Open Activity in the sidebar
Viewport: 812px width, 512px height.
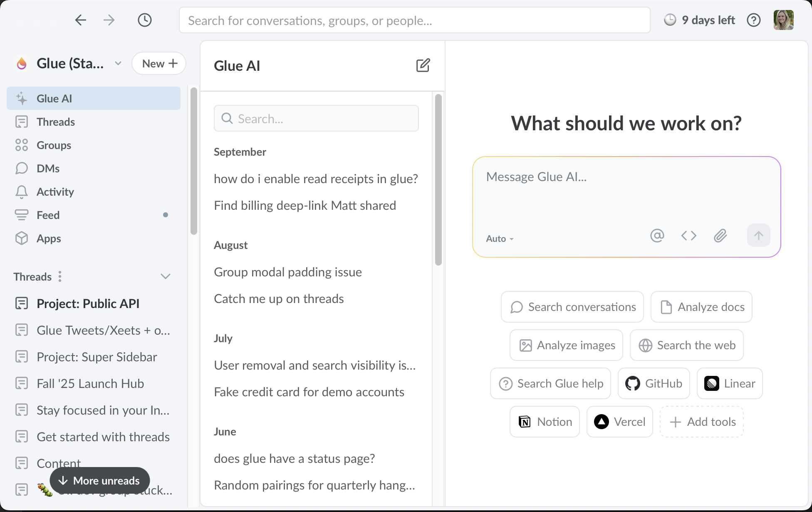click(x=55, y=191)
